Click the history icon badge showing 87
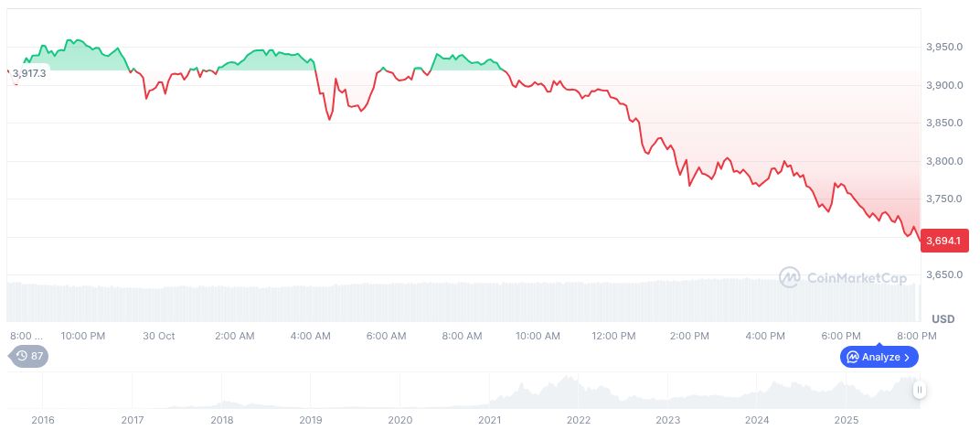The width and height of the screenshot is (980, 430). pyautogui.click(x=29, y=357)
